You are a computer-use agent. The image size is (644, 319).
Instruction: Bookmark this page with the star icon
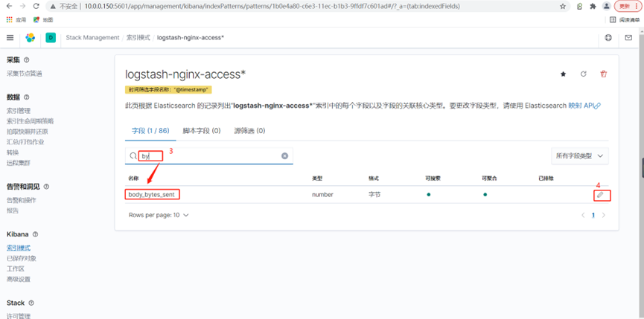[x=563, y=6]
